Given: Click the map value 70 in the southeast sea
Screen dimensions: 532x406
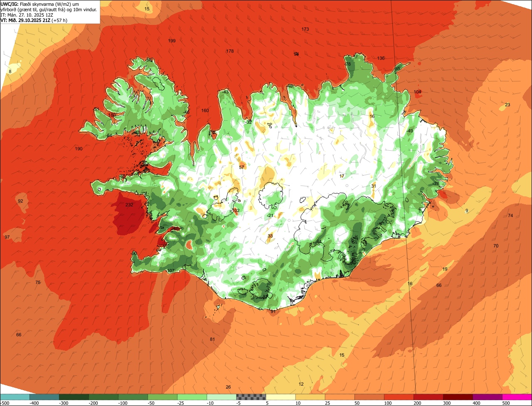Looking at the screenshot, I should tap(496, 246).
